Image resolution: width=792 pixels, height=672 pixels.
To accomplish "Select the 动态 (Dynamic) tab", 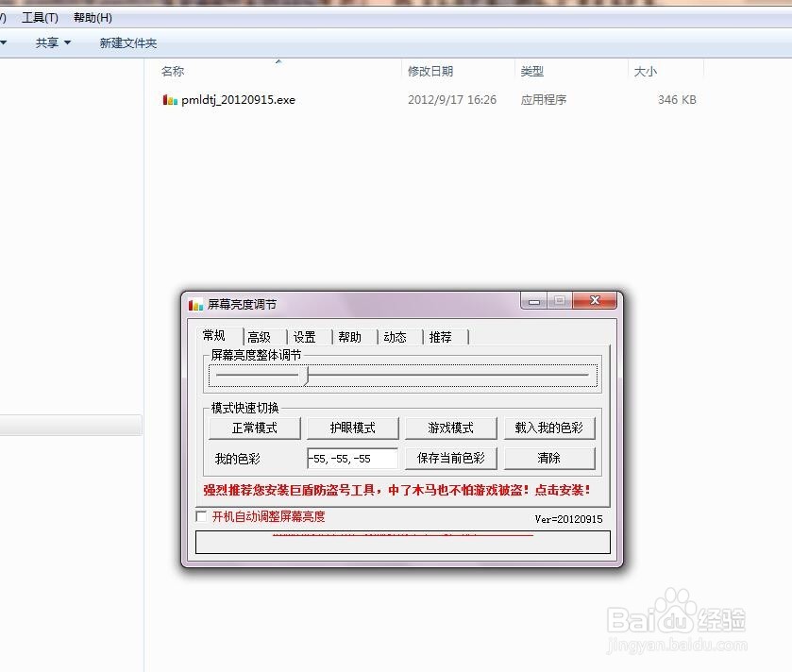I will click(x=396, y=336).
